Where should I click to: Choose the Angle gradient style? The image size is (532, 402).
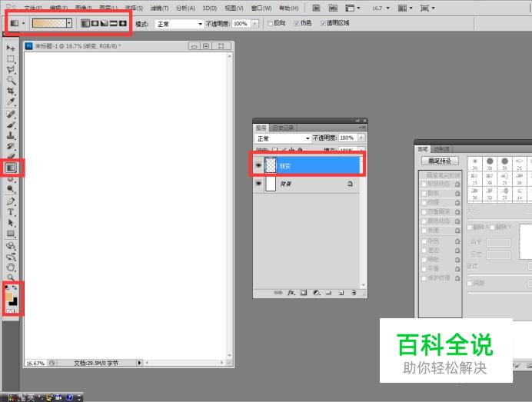(x=104, y=23)
